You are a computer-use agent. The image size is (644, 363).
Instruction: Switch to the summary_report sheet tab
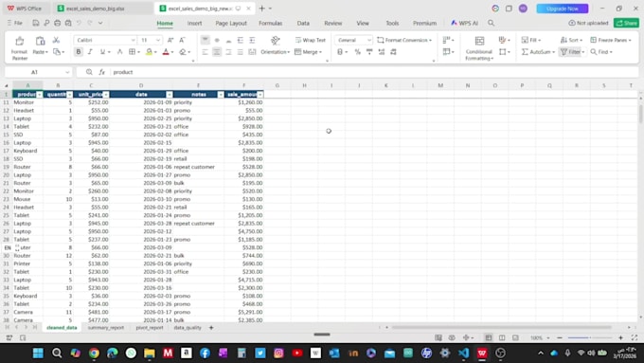pyautogui.click(x=105, y=328)
